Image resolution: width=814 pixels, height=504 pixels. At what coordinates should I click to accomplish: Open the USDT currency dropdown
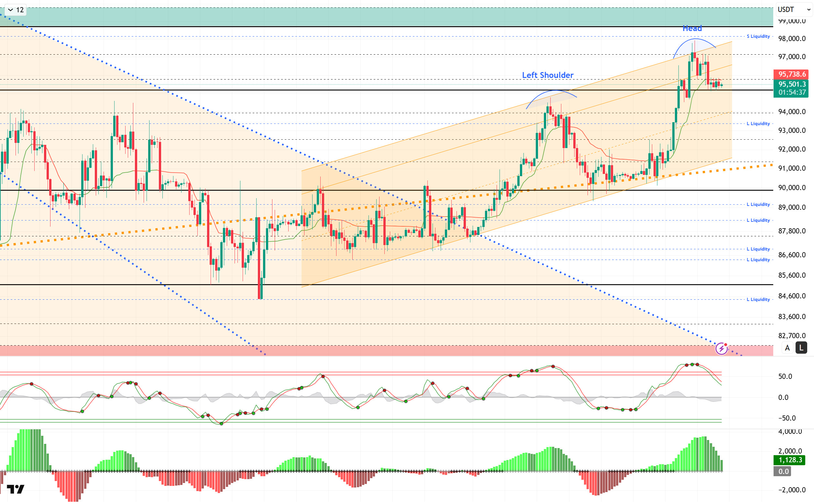coord(794,10)
